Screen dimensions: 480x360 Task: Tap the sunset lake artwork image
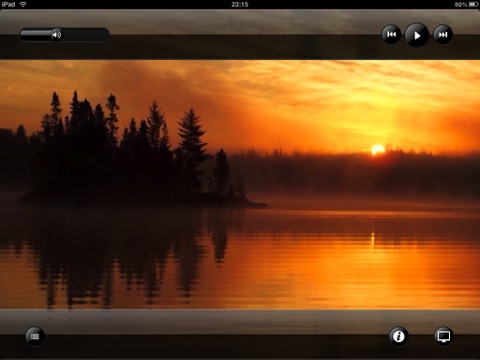tap(240, 184)
